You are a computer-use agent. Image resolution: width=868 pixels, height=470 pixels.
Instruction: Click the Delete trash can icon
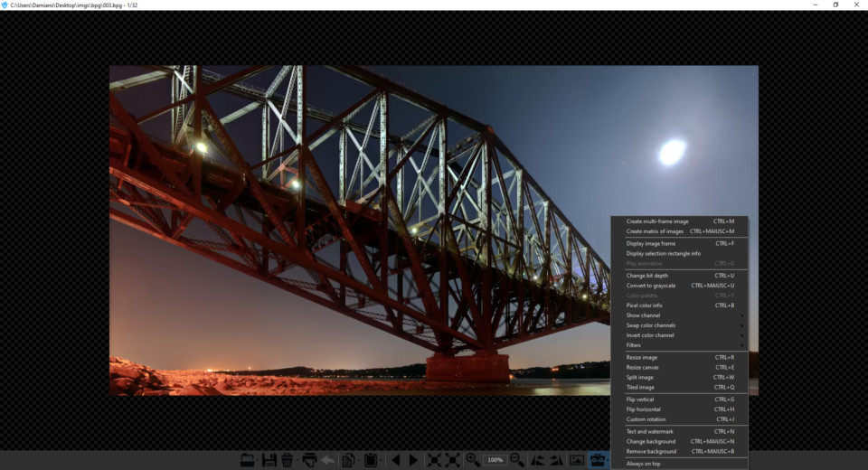[x=287, y=460]
